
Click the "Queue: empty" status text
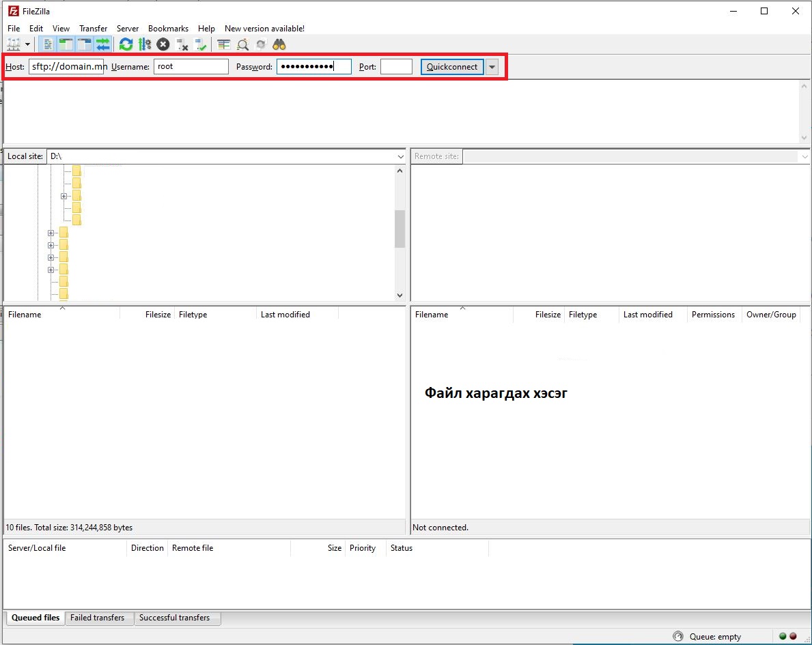715,637
